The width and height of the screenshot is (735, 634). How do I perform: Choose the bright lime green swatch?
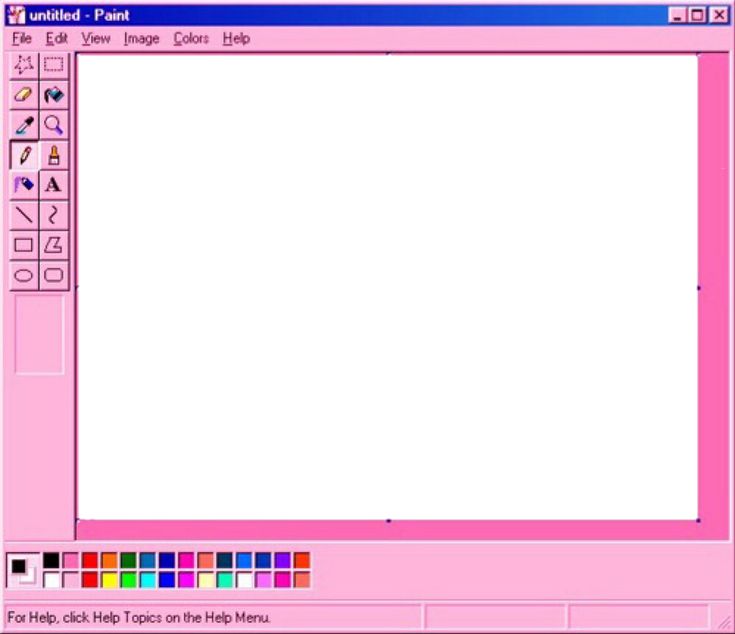(128, 580)
